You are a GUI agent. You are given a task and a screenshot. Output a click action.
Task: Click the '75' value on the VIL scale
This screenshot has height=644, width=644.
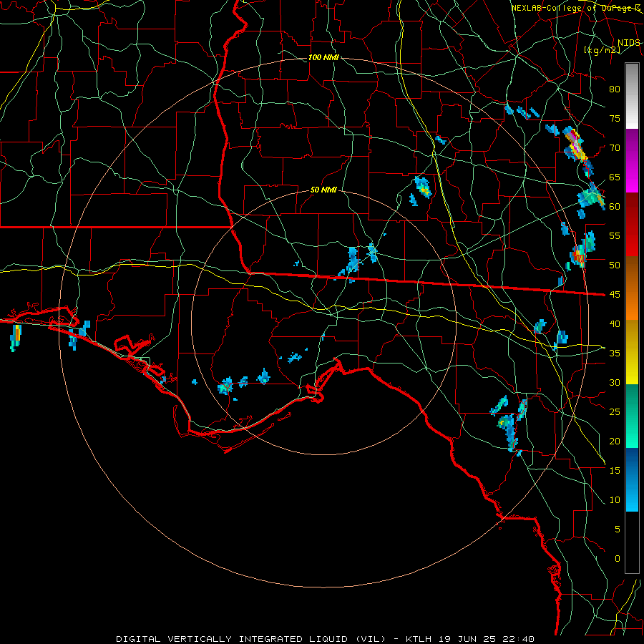click(x=615, y=119)
